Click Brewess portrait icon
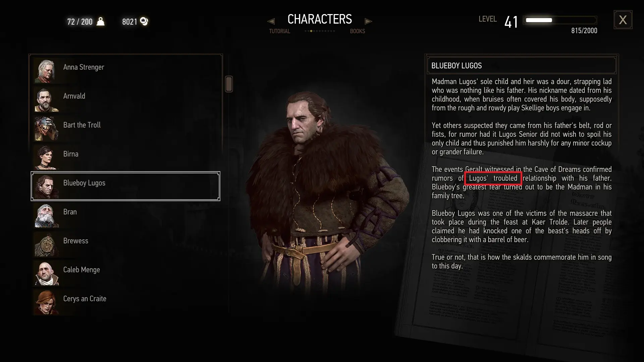Screen dimensions: 644x362 point(47,244)
